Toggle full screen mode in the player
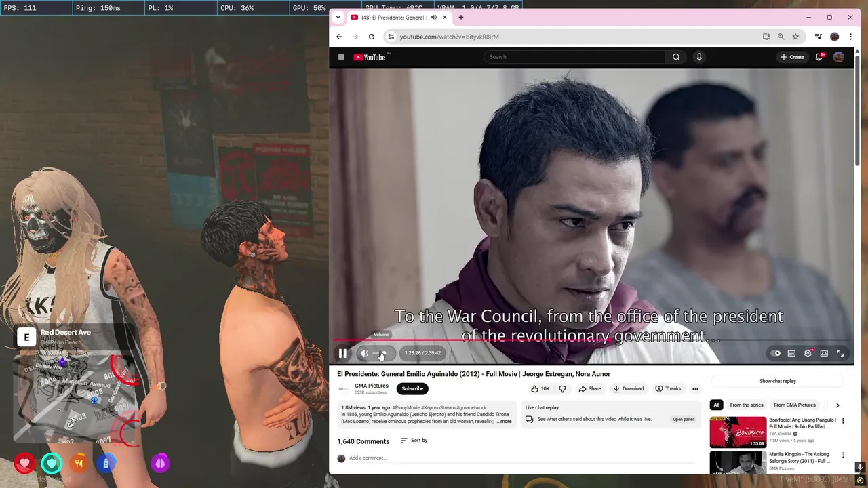Viewport: 868px width, 488px height. [x=840, y=353]
